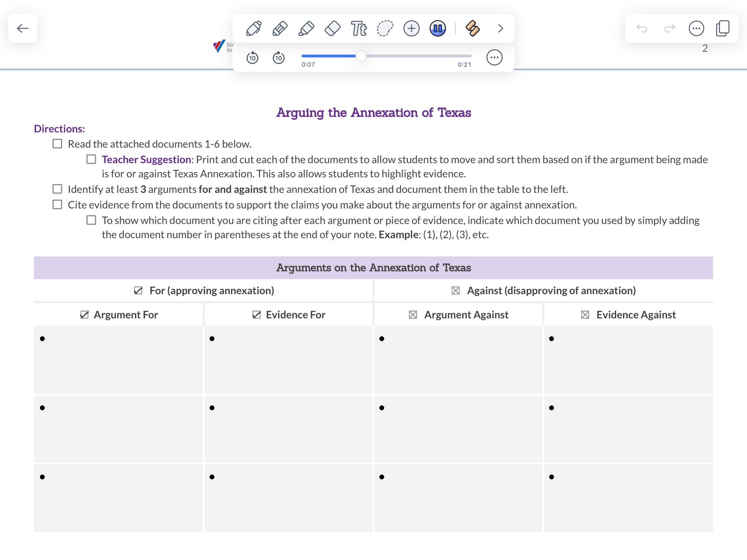The height and width of the screenshot is (560, 747).
Task: Select the text tool
Action: click(x=359, y=28)
